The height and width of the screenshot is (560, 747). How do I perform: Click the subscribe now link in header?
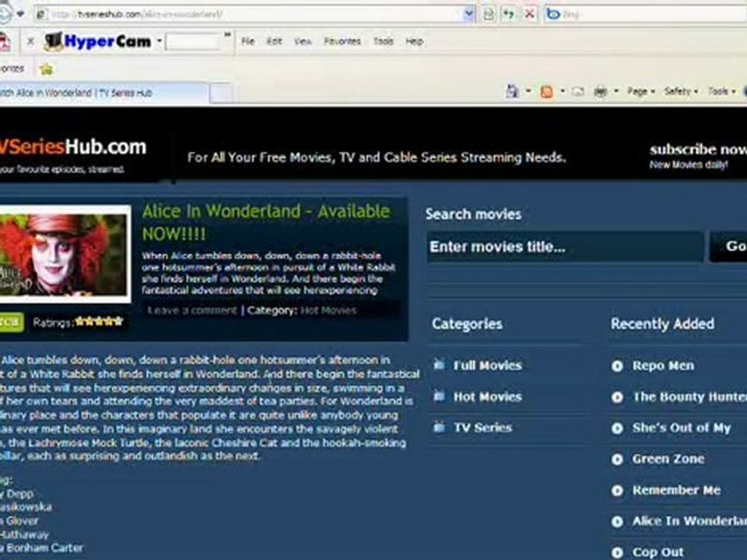(698, 149)
